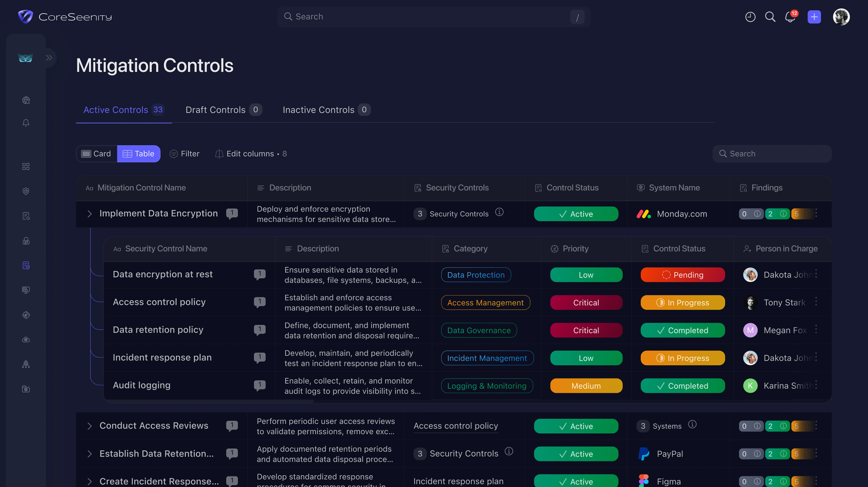Open the bell alerts sidebar icon
Viewport: 868px width, 487px height.
click(x=26, y=123)
